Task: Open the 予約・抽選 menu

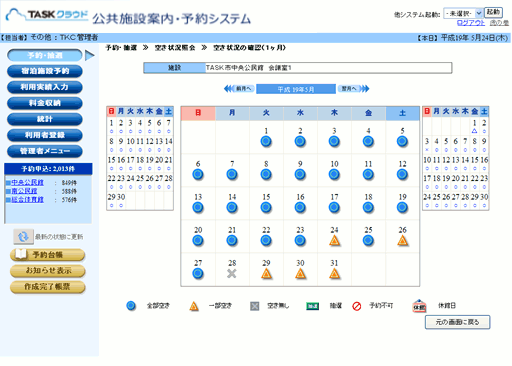Action: coord(45,55)
